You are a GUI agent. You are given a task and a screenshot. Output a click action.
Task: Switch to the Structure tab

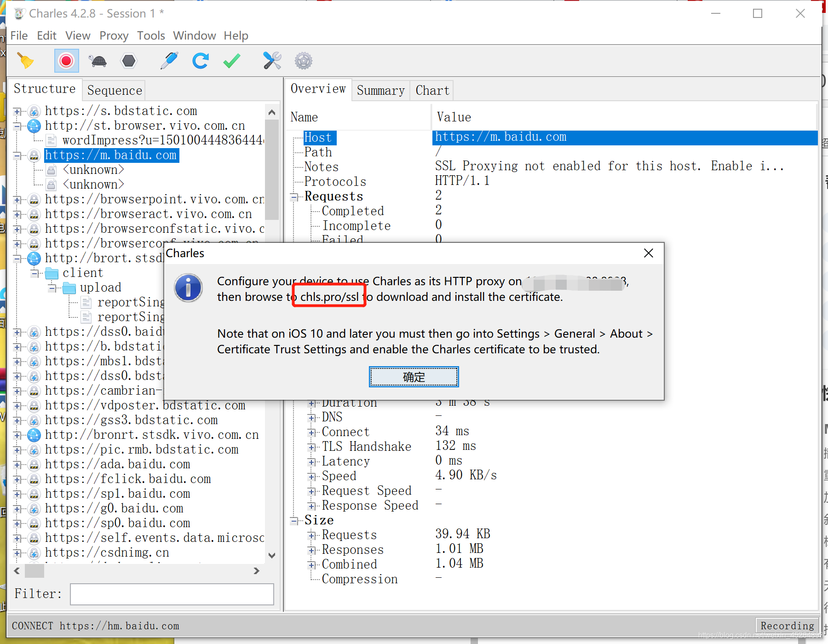click(45, 89)
